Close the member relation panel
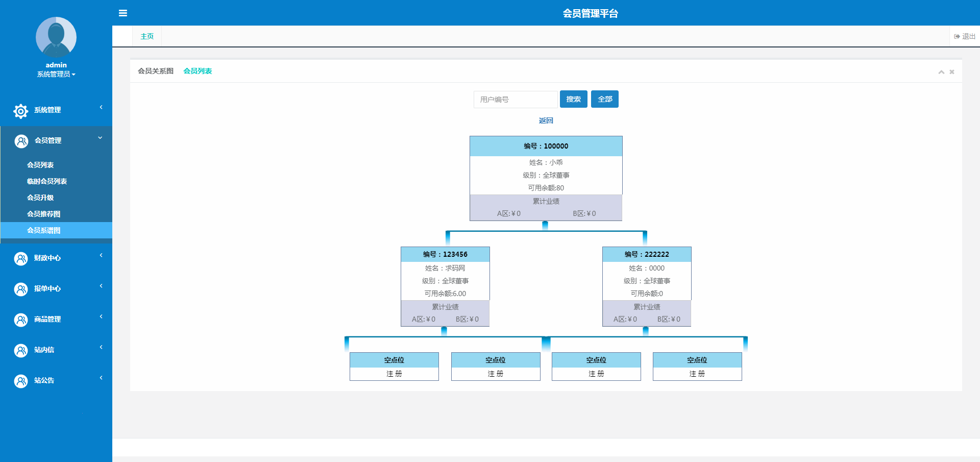The height and width of the screenshot is (462, 980). (x=952, y=72)
